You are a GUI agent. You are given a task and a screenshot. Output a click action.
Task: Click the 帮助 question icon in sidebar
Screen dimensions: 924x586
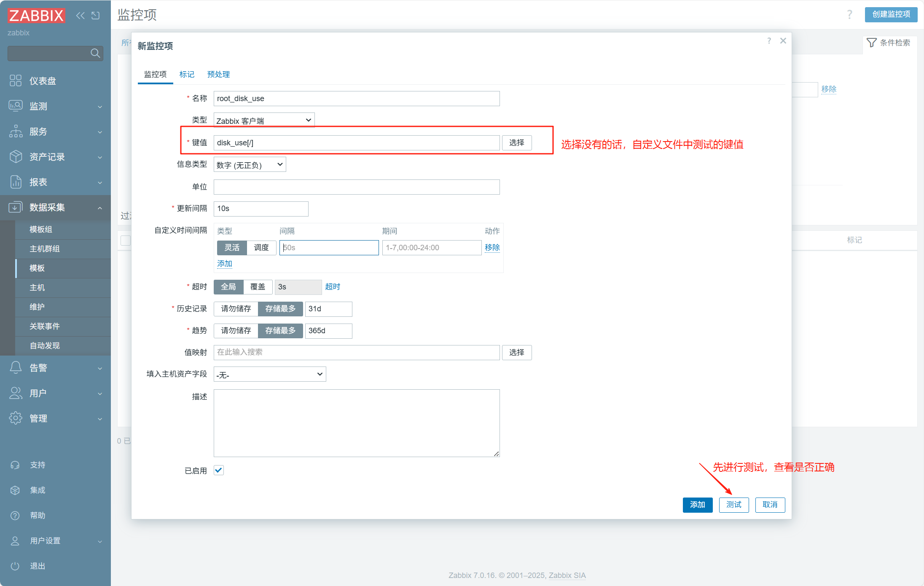(x=15, y=515)
